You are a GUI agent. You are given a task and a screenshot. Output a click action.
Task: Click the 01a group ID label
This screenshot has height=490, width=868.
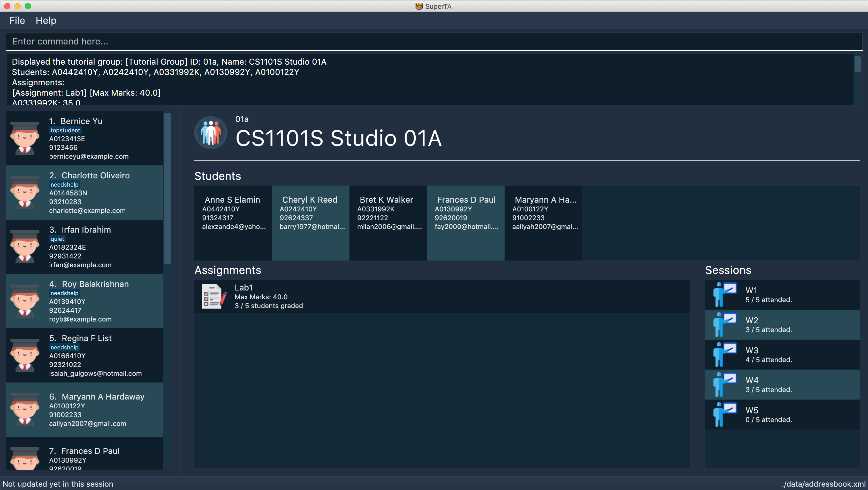[242, 119]
